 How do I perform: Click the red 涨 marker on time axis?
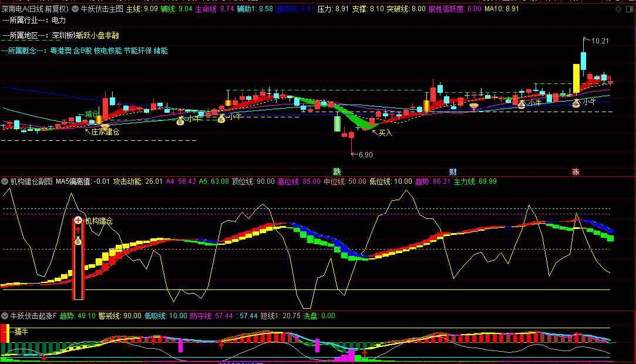coord(576,172)
